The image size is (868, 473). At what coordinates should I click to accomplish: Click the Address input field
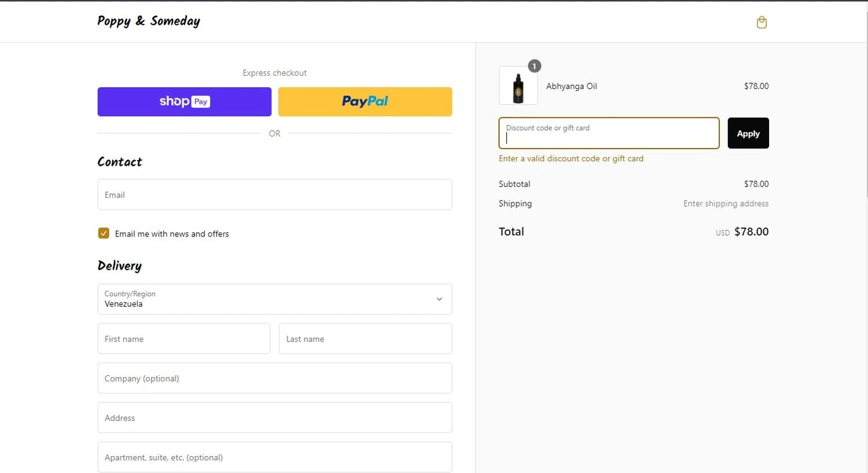point(274,418)
